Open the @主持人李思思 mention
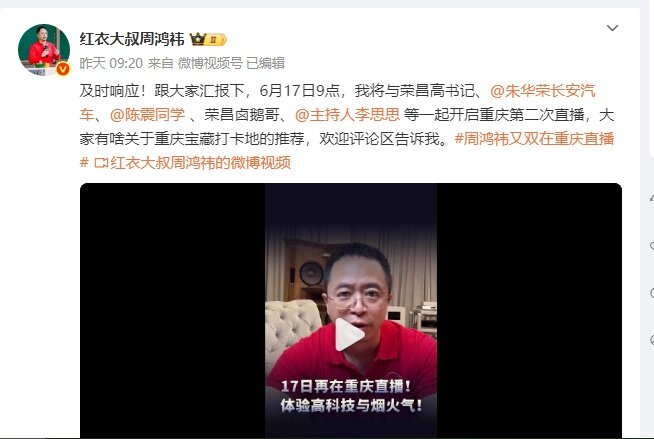 pos(347,115)
